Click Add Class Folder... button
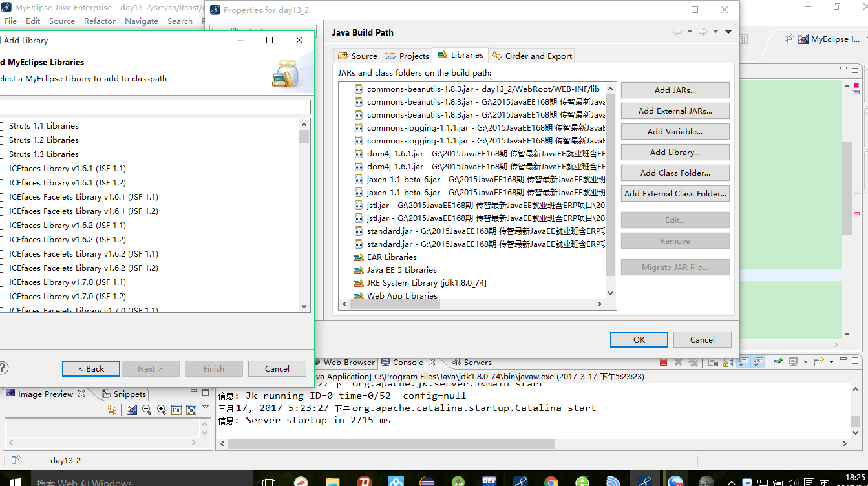The width and height of the screenshot is (868, 486). tap(675, 173)
